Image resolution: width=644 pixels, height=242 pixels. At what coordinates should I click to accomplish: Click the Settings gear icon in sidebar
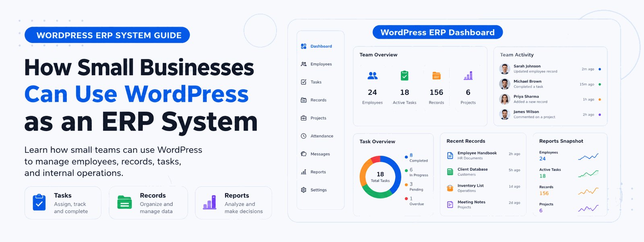pyautogui.click(x=304, y=190)
